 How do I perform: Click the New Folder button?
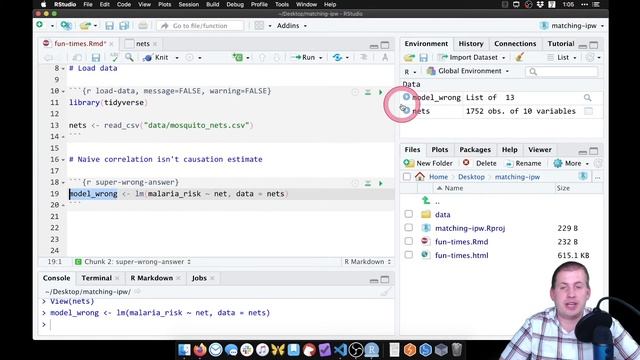coord(428,163)
